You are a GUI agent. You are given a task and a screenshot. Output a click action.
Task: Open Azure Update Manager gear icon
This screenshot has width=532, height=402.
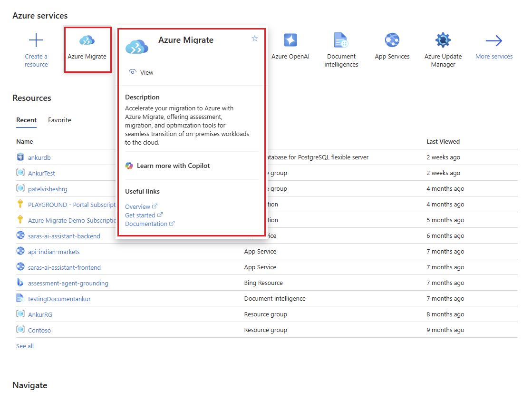(443, 40)
